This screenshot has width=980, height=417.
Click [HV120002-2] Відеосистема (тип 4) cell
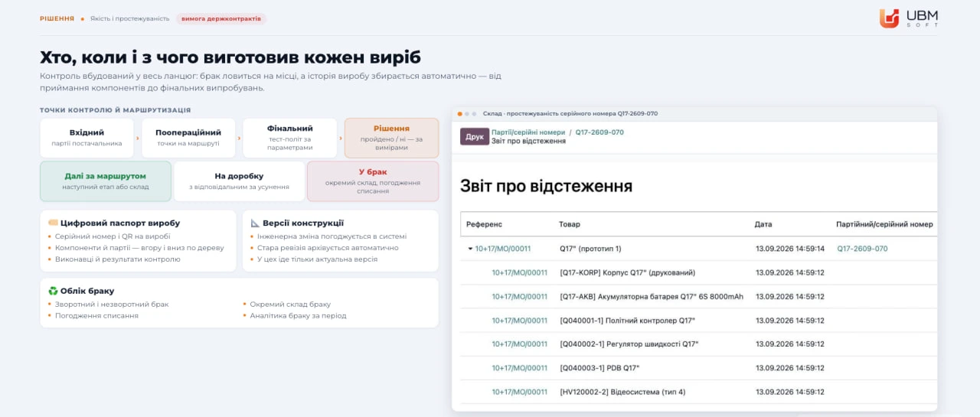click(x=622, y=392)
